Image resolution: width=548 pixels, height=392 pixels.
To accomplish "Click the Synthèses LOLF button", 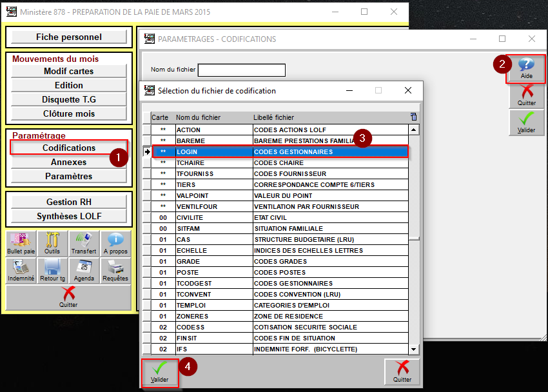I will [x=69, y=216].
